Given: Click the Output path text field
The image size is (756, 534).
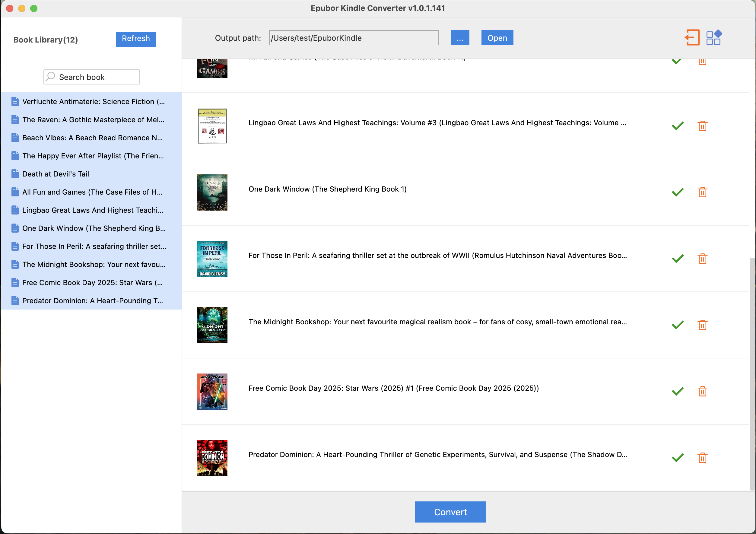Looking at the screenshot, I should point(354,38).
